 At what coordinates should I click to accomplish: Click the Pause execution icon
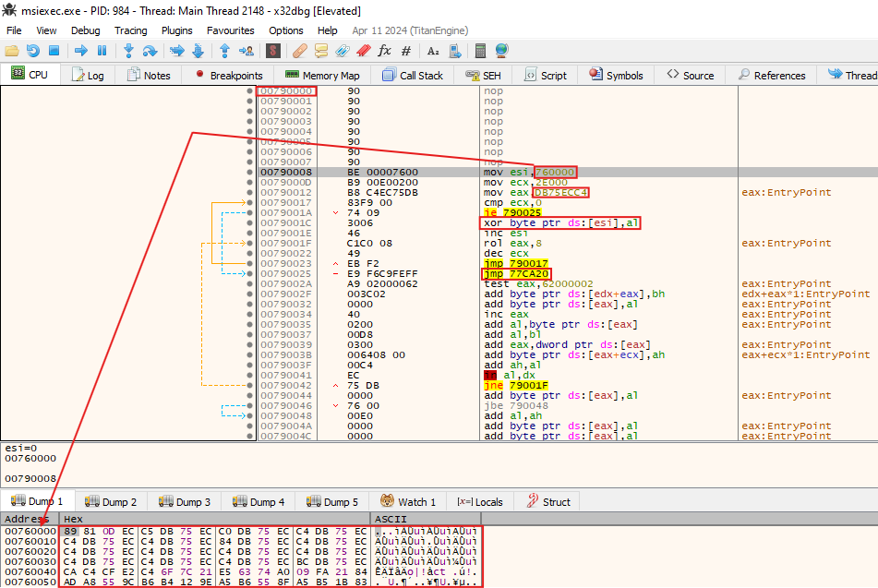[x=102, y=51]
